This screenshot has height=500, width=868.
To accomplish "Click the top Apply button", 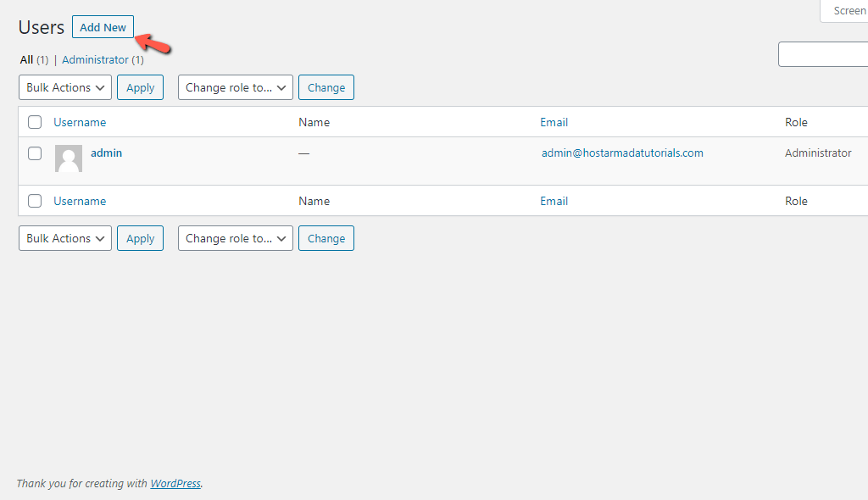I will [140, 87].
